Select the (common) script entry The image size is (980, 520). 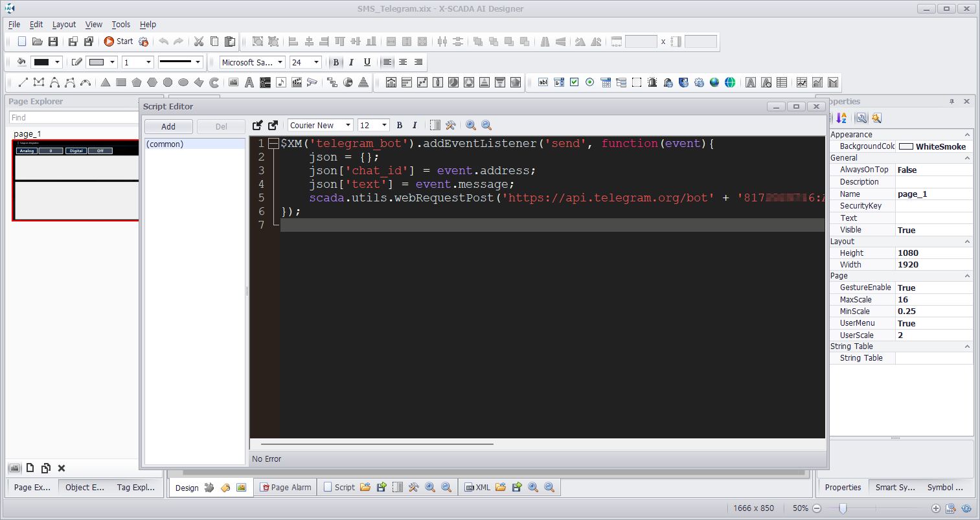pyautogui.click(x=195, y=144)
